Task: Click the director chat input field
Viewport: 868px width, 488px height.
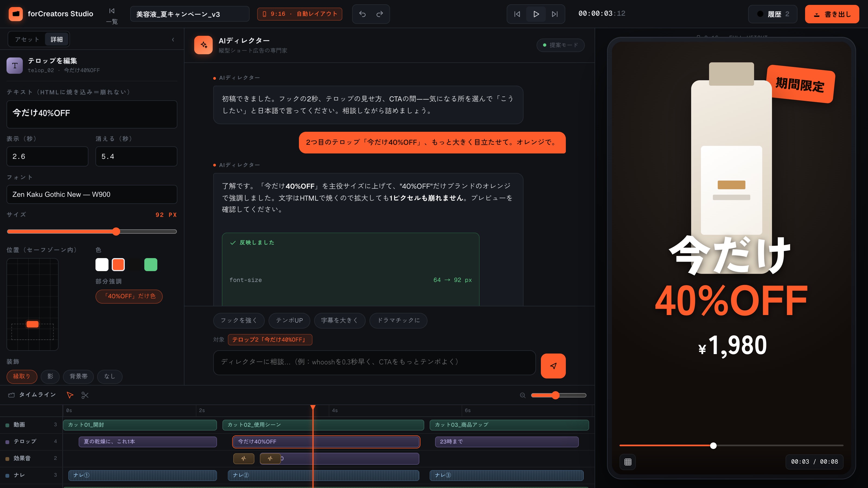Action: [x=374, y=362]
